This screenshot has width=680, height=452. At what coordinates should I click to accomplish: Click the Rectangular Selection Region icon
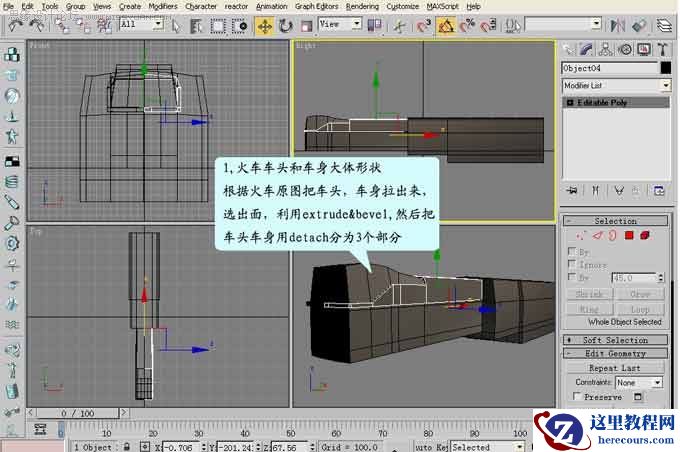[x=218, y=26]
